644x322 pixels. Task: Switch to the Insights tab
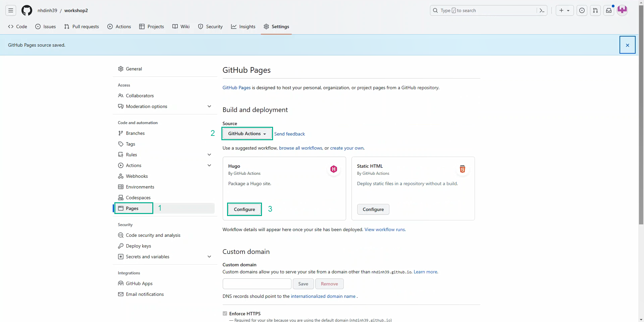click(243, 26)
